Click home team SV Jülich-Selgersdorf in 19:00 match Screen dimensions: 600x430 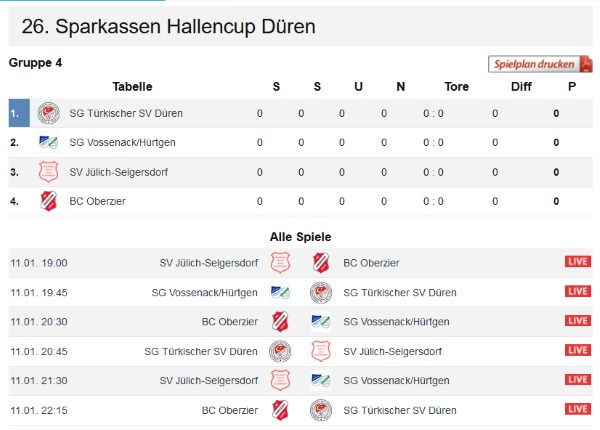tap(209, 263)
